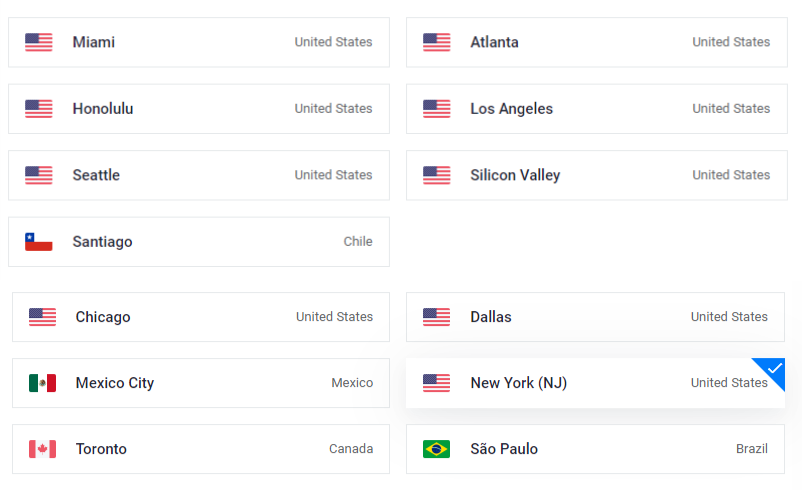Click the Brazil country label

[x=752, y=449]
